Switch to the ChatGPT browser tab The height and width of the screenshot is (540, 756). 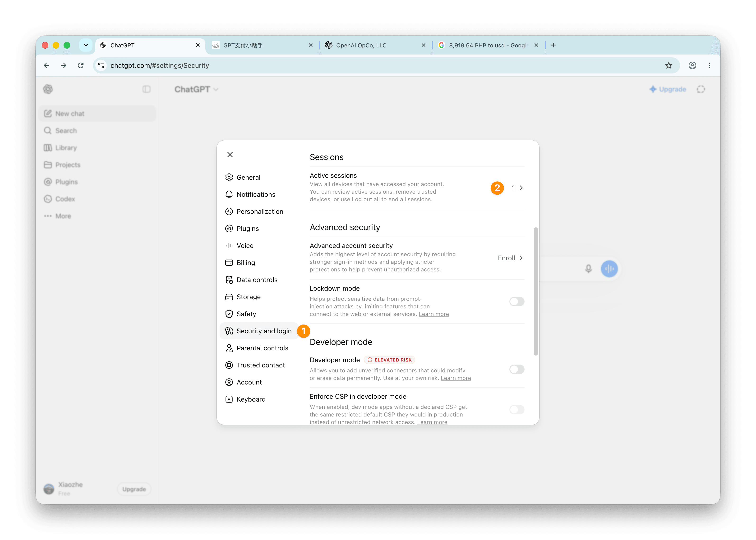150,46
